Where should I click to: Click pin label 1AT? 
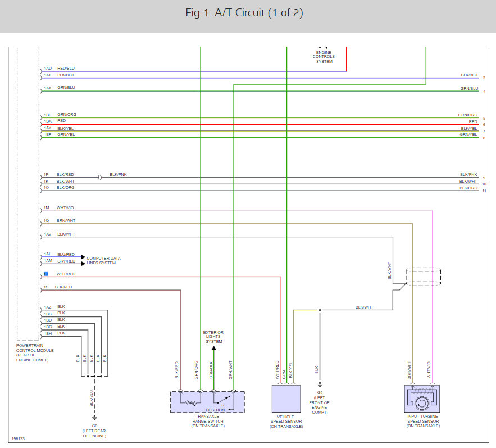(47, 75)
